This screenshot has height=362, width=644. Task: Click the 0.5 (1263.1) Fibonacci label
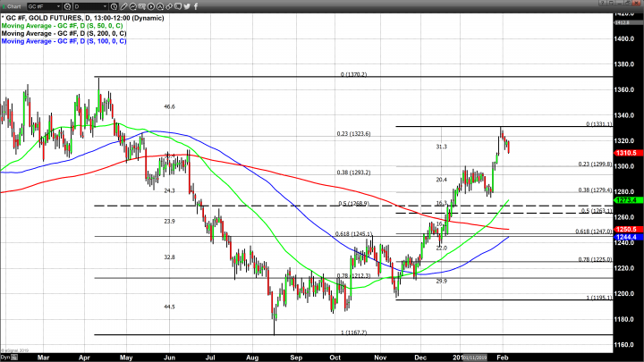click(x=597, y=211)
